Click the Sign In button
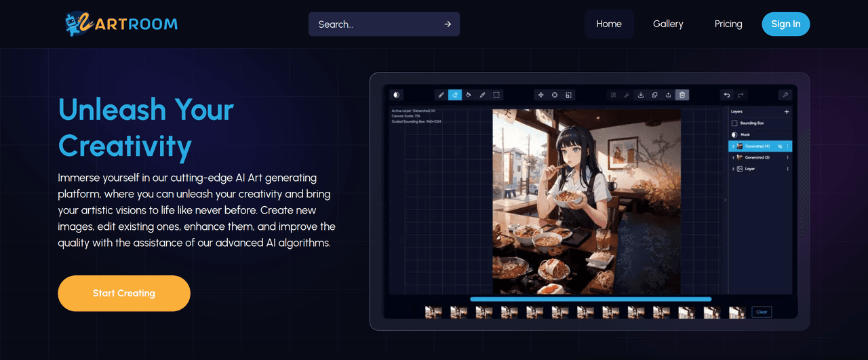The image size is (868, 360). [786, 24]
